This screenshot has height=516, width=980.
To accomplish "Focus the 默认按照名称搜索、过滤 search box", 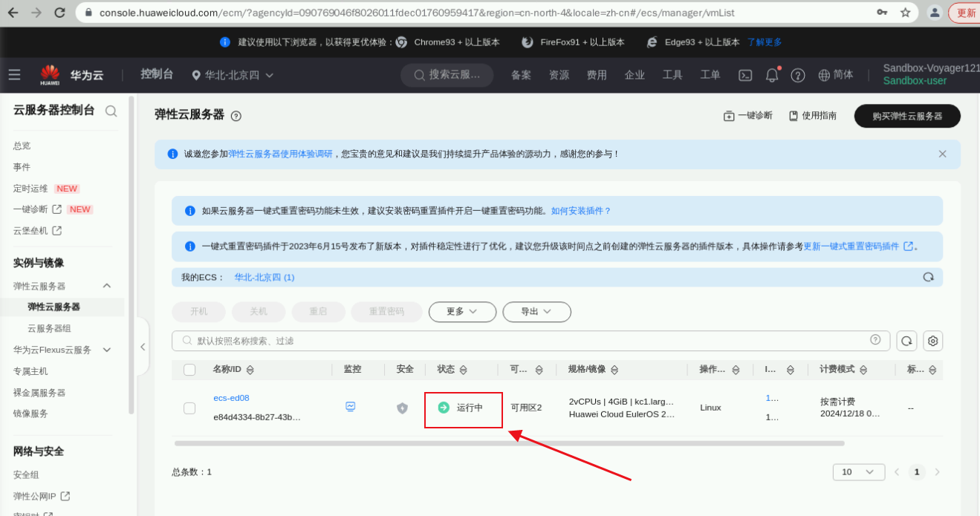I will (x=530, y=341).
